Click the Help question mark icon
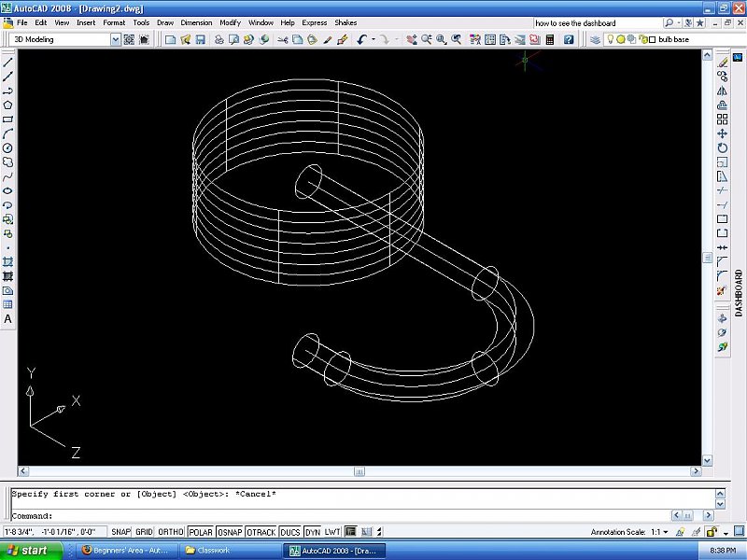 click(x=569, y=39)
